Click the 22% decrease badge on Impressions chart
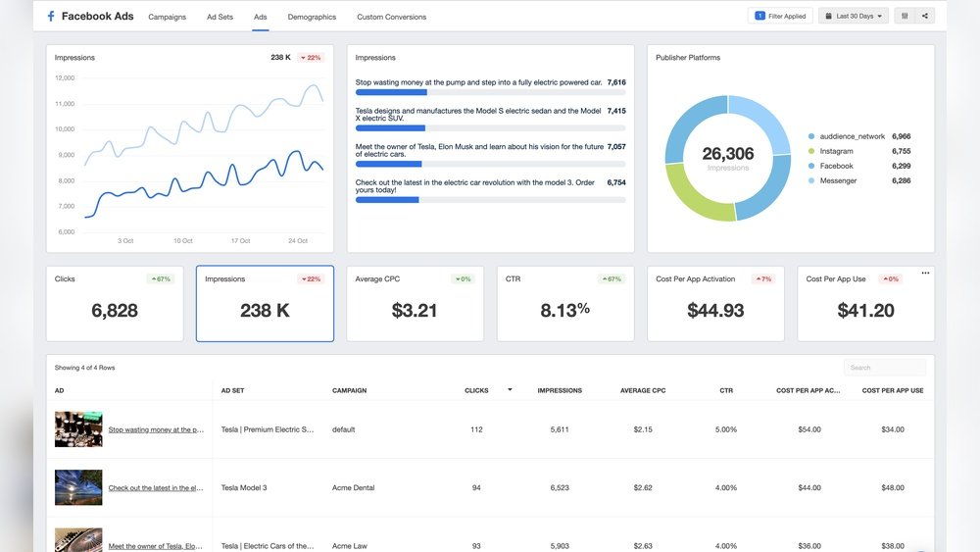Screen dimensions: 980x552 point(311,58)
